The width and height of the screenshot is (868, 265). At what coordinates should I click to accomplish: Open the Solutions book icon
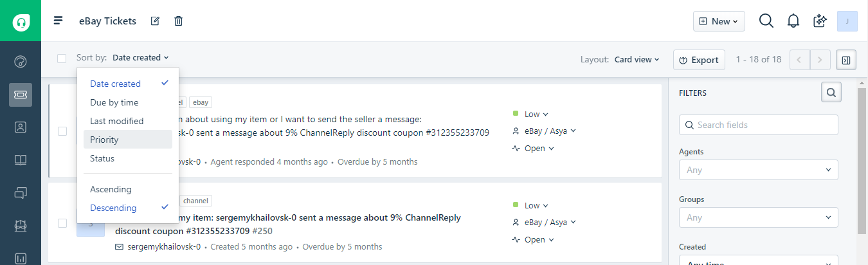(21, 160)
